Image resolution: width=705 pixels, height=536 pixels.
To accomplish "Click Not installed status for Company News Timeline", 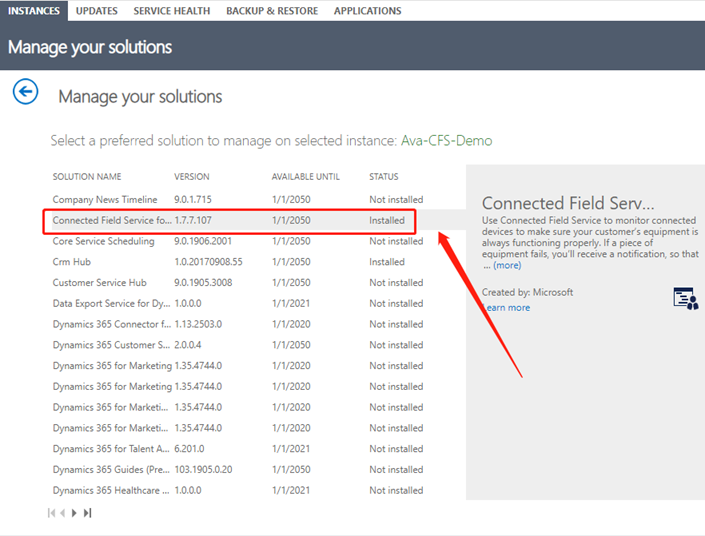I will tap(396, 200).
